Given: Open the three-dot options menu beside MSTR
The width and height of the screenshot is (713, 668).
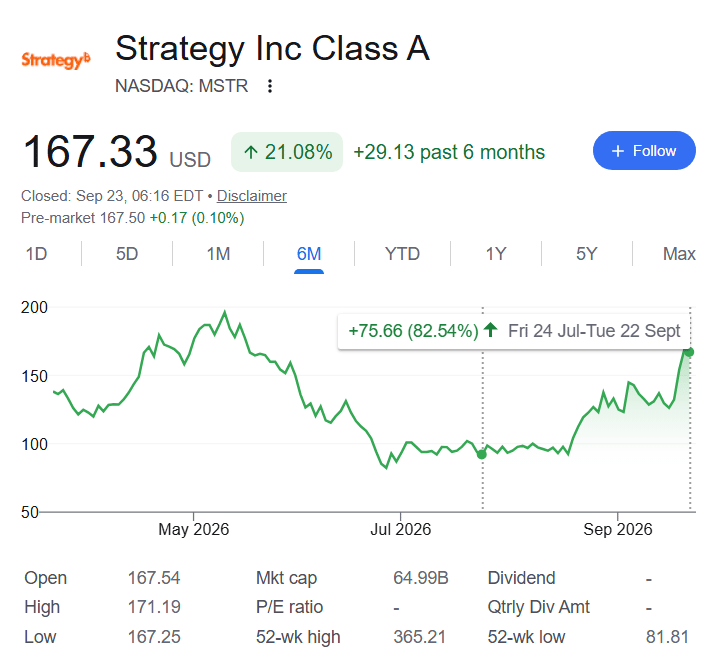Looking at the screenshot, I should [x=270, y=86].
